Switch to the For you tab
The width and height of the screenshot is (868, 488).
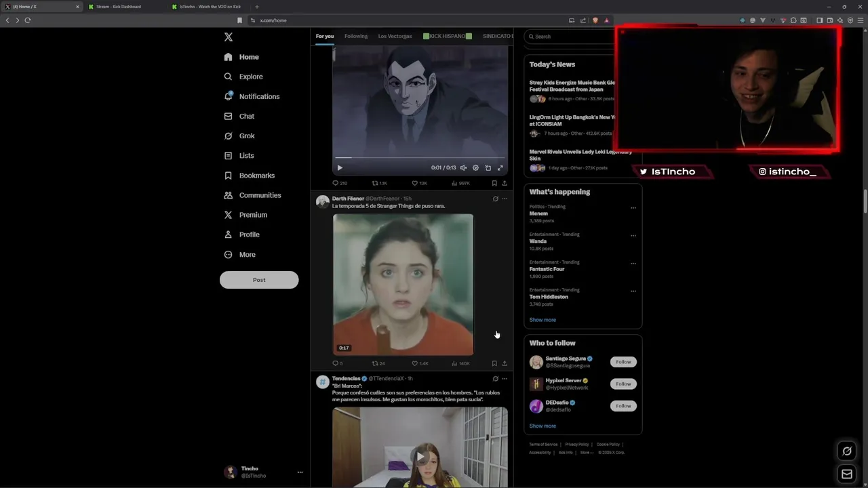click(325, 36)
